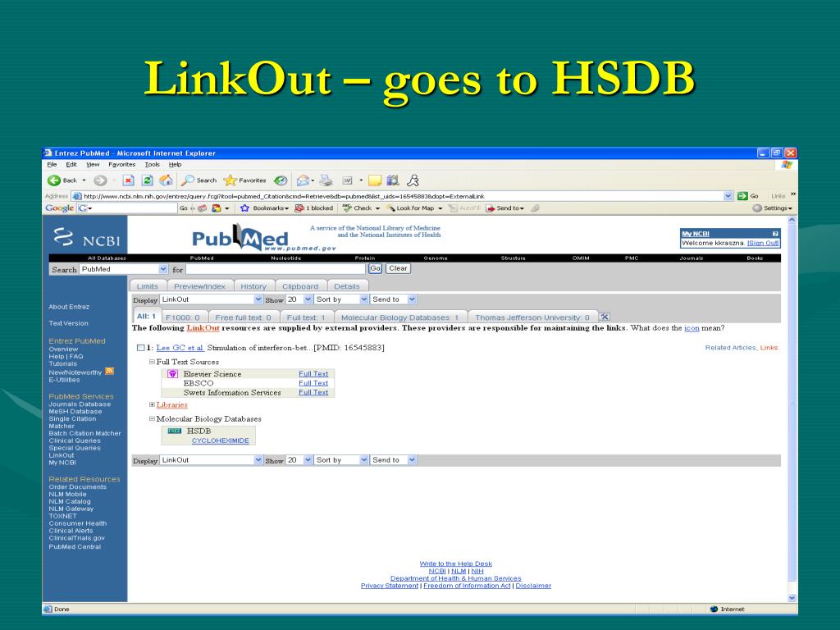Select the Full text: 1 filter tab

coord(306,317)
